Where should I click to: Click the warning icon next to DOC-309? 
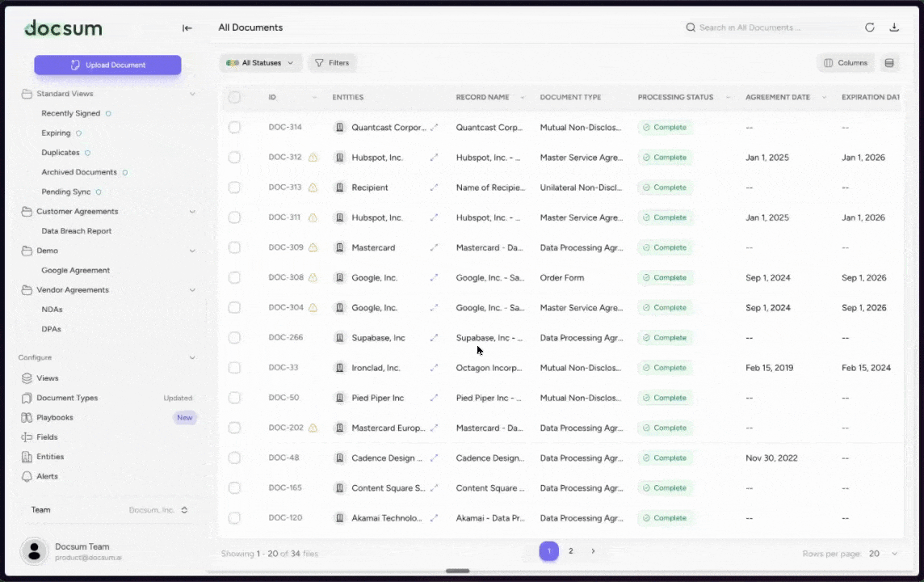pos(313,247)
